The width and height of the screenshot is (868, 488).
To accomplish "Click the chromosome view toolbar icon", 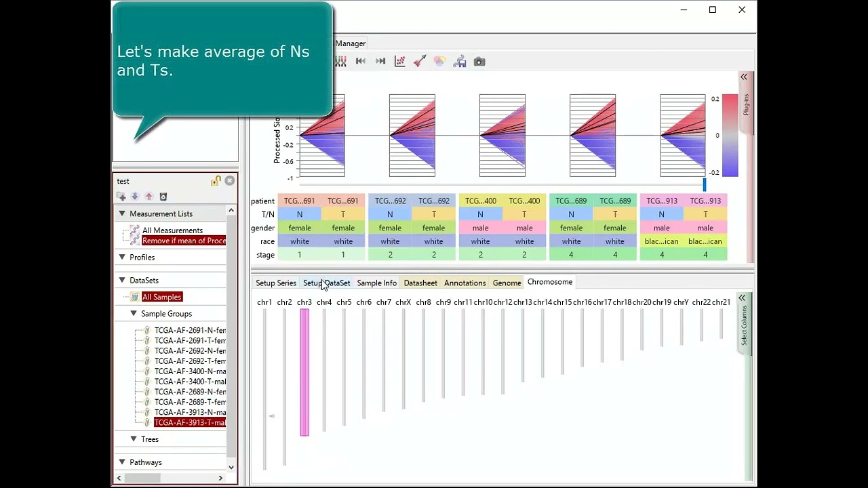I will click(340, 62).
